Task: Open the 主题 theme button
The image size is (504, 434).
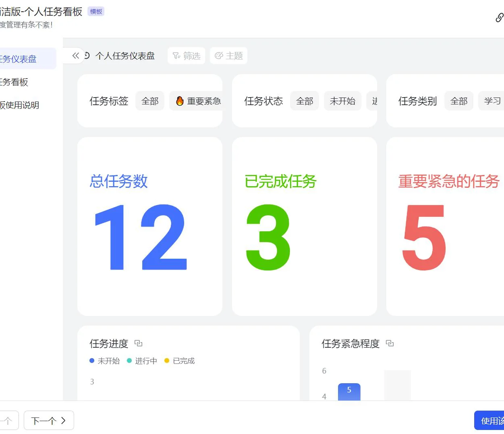Action: (228, 56)
